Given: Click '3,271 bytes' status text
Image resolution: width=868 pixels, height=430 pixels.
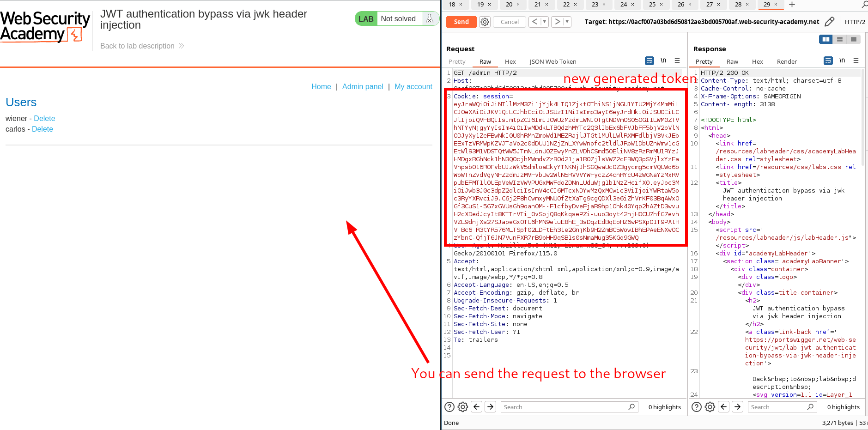Looking at the screenshot, I should tap(838, 423).
